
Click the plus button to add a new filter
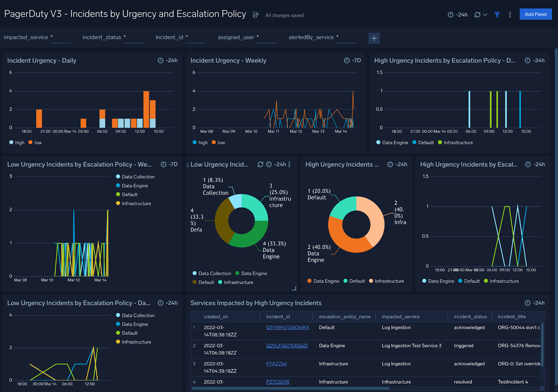click(x=374, y=38)
